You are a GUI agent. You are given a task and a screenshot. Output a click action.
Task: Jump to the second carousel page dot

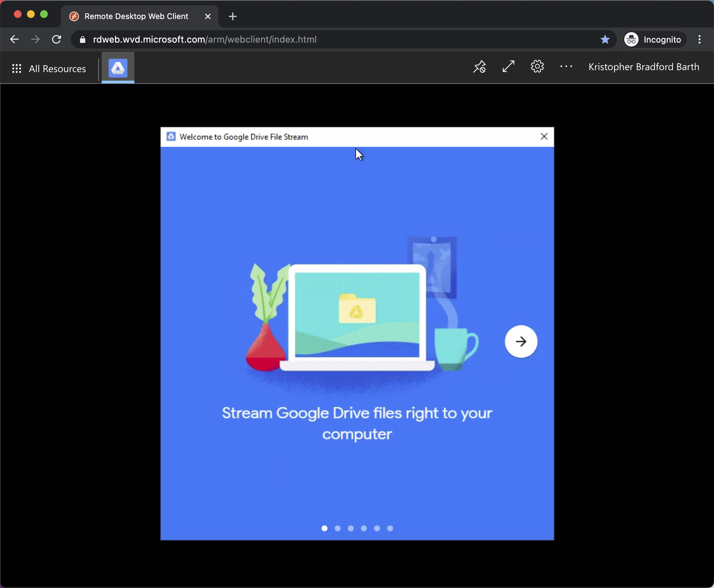338,528
